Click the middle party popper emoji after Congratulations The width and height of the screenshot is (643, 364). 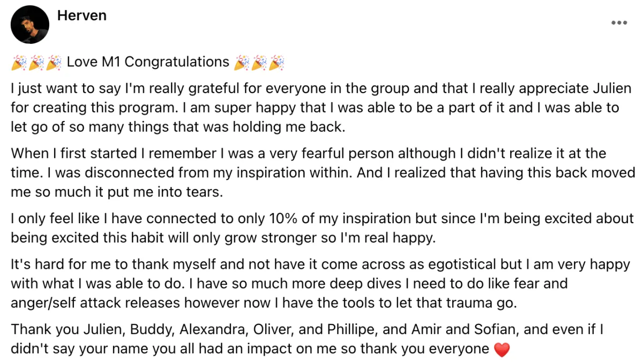[259, 63]
